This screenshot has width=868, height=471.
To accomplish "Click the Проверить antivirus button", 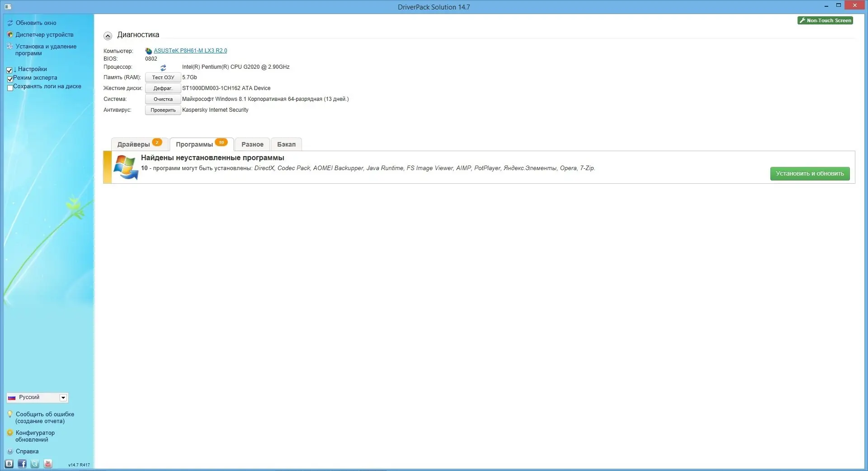I will coord(163,110).
